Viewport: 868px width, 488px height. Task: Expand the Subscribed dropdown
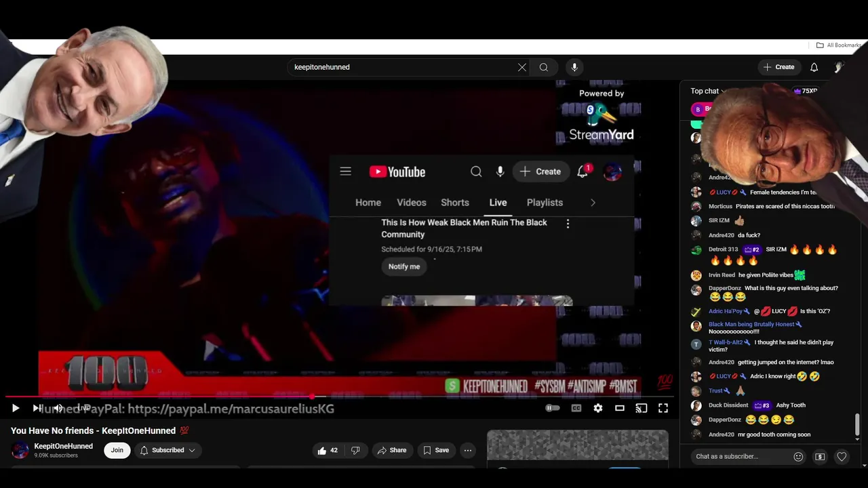point(168,450)
